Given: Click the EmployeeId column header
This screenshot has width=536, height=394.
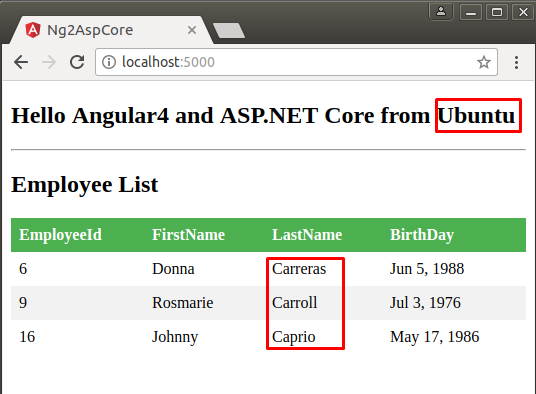Looking at the screenshot, I should [61, 235].
